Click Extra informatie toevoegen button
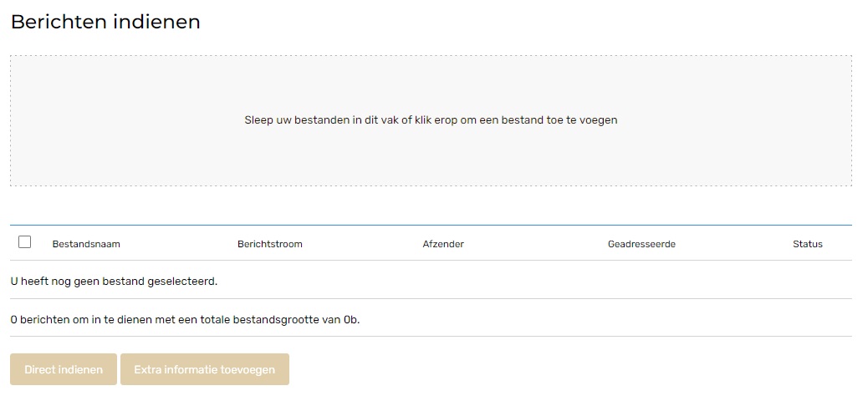Screen dimensions: 868x401 click(205, 369)
